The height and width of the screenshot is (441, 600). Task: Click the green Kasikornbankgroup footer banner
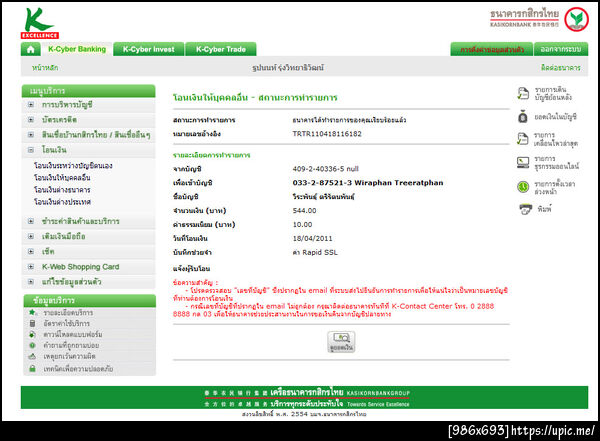(x=304, y=397)
